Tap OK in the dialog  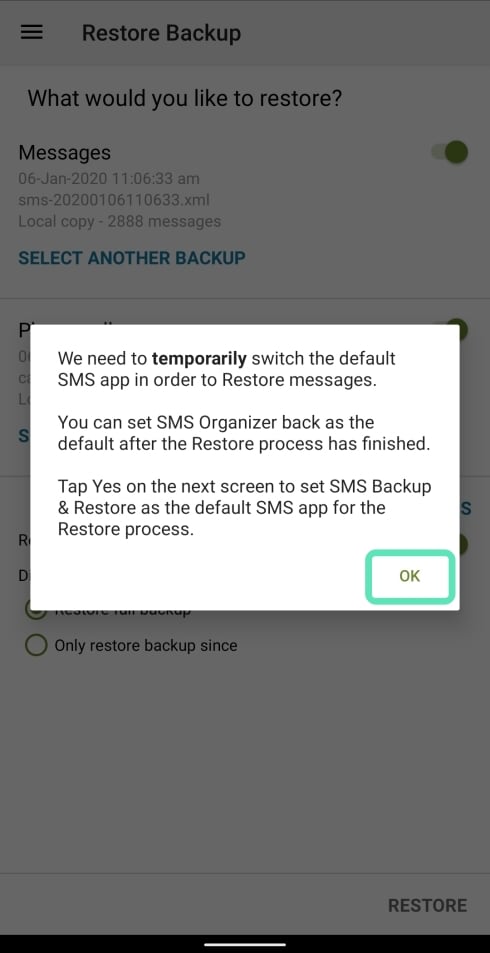(x=410, y=576)
